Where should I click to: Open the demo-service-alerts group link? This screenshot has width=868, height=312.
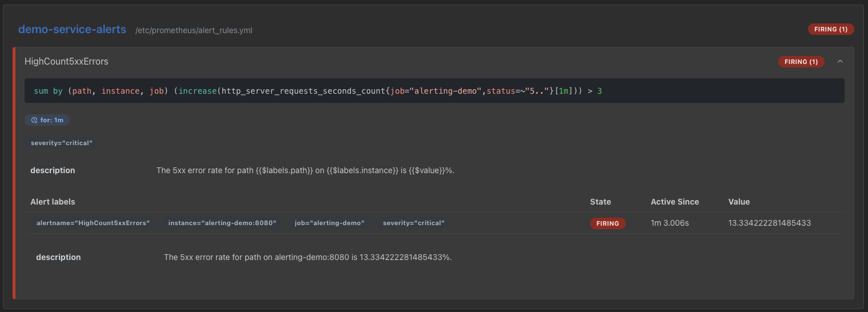[72, 29]
